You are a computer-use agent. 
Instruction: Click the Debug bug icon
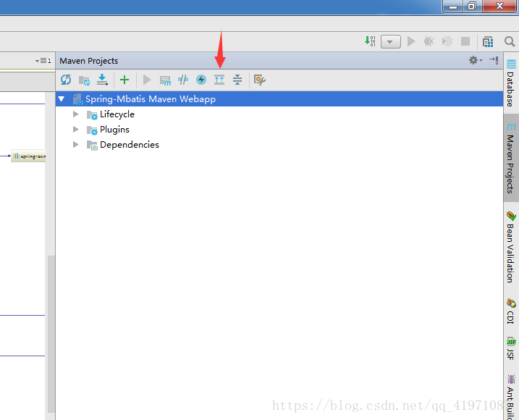pos(429,41)
